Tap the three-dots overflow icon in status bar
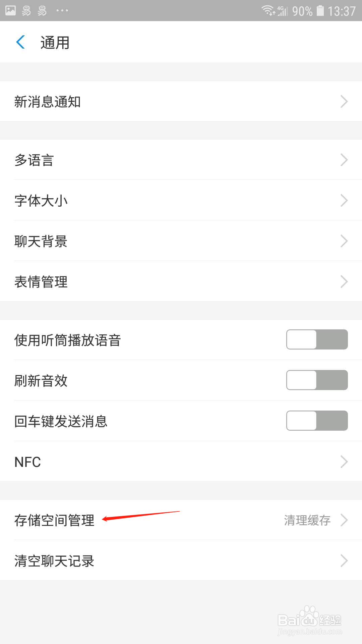Viewport: 362px width, 644px height. (62, 11)
